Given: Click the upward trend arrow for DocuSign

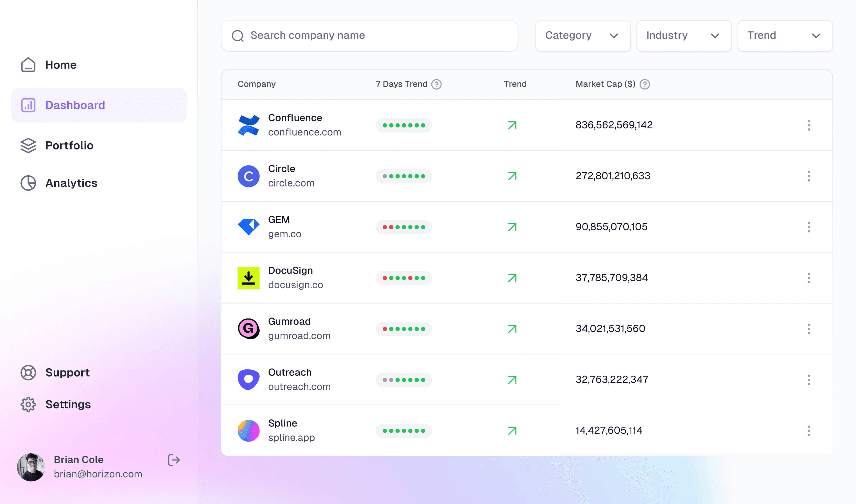Looking at the screenshot, I should click(512, 278).
